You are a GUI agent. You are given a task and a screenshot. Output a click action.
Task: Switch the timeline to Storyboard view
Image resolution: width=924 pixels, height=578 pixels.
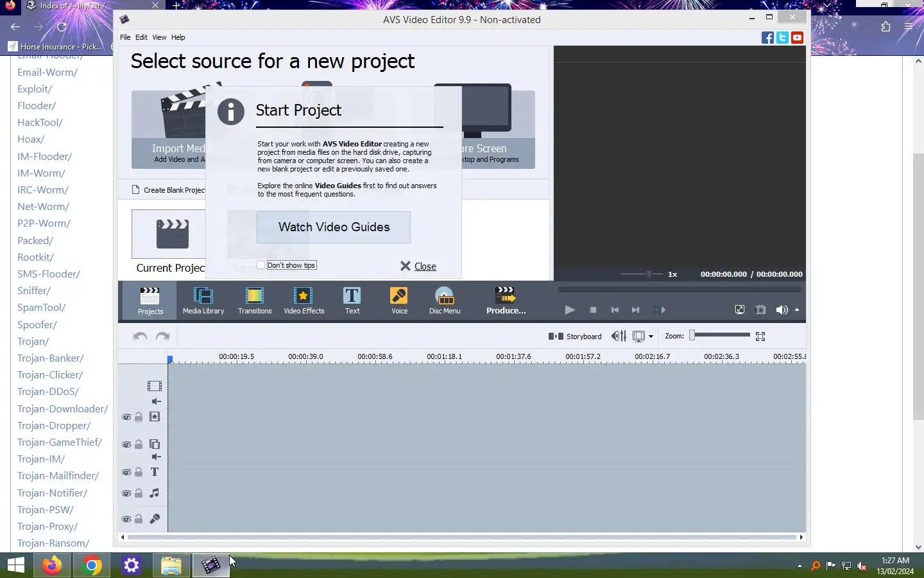pyautogui.click(x=575, y=336)
